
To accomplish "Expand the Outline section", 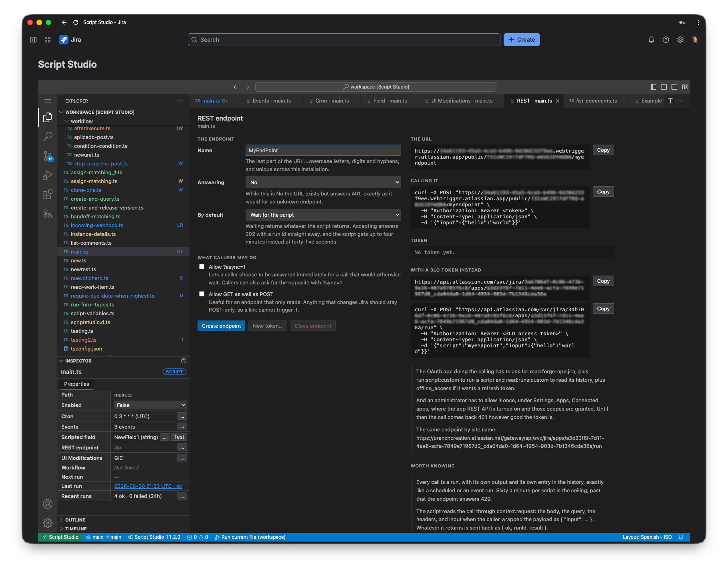I will pos(75,520).
